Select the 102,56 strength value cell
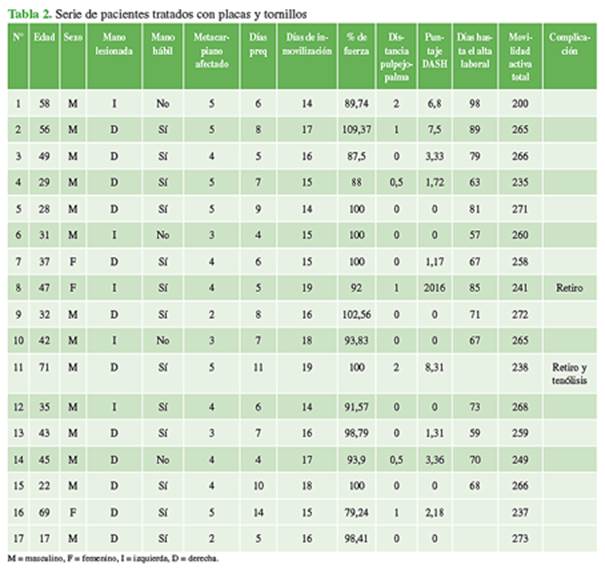The height and width of the screenshot is (569, 605). click(x=354, y=312)
